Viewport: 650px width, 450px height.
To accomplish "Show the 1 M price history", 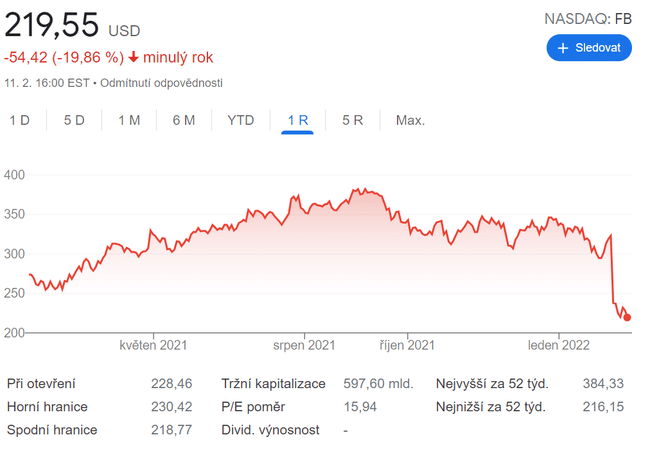I will click(x=129, y=120).
